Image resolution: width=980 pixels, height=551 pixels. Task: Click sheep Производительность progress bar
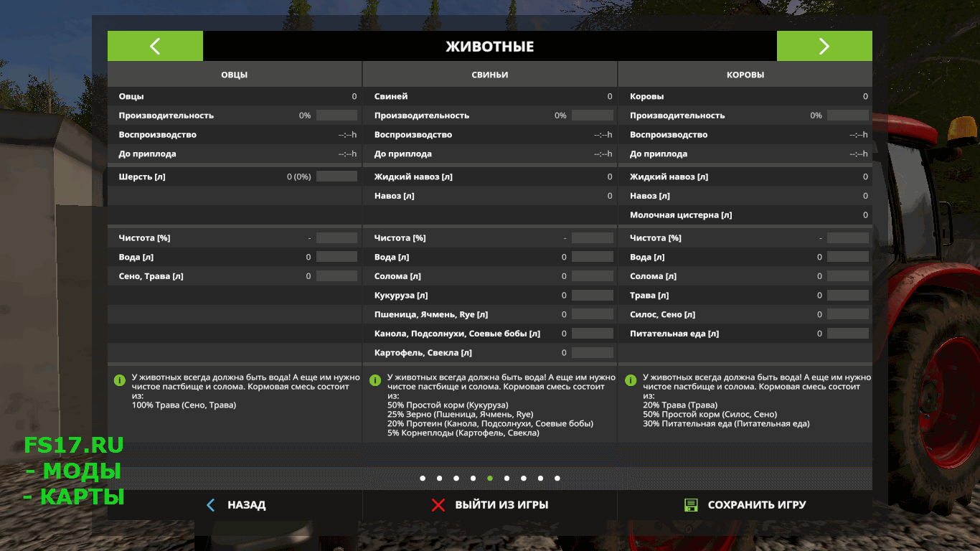[336, 116]
